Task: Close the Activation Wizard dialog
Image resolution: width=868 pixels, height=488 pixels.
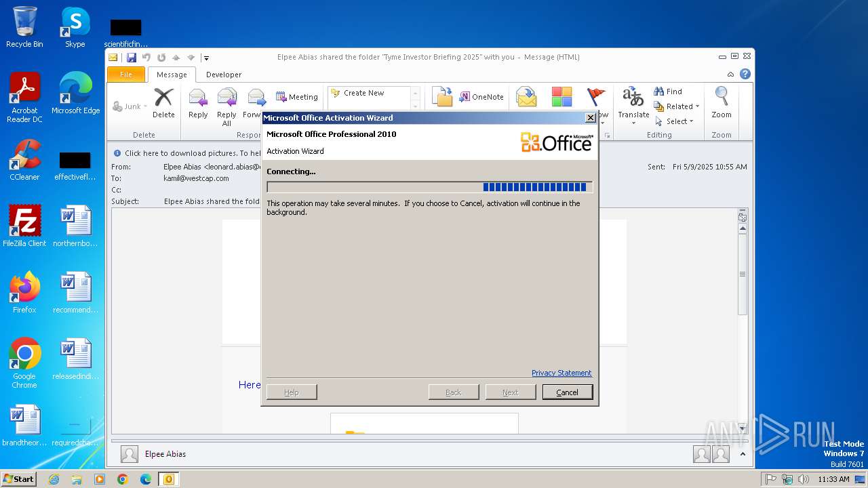Action: (x=590, y=118)
